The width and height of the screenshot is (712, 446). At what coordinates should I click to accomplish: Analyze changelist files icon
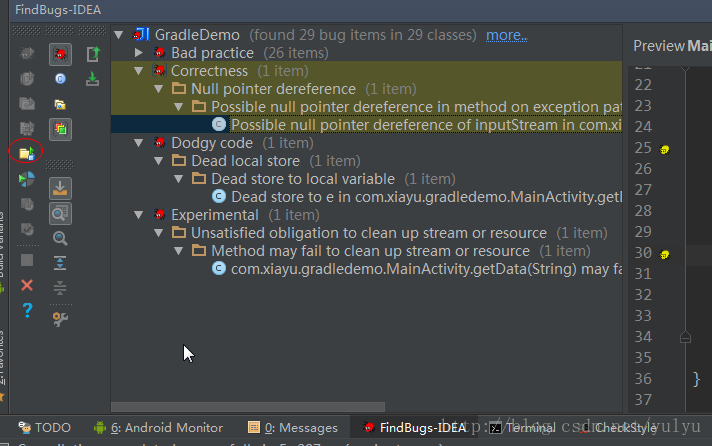coord(27,229)
